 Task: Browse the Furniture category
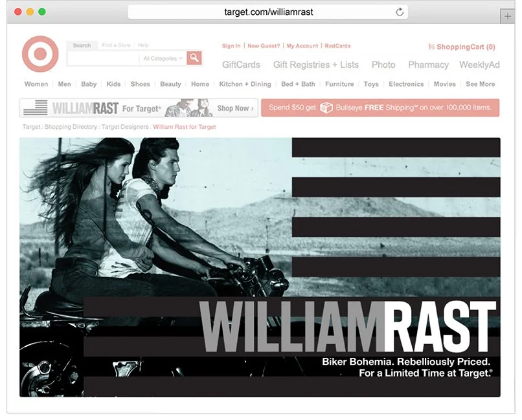(339, 84)
